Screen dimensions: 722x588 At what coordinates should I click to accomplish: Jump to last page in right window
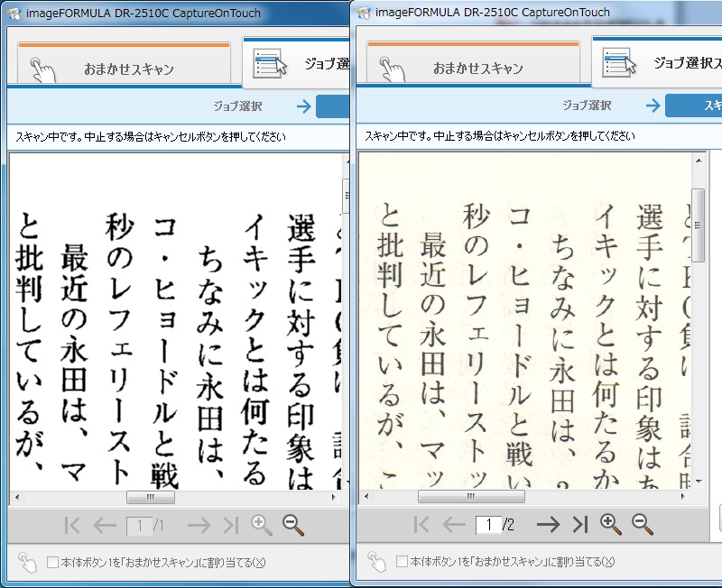(x=580, y=524)
